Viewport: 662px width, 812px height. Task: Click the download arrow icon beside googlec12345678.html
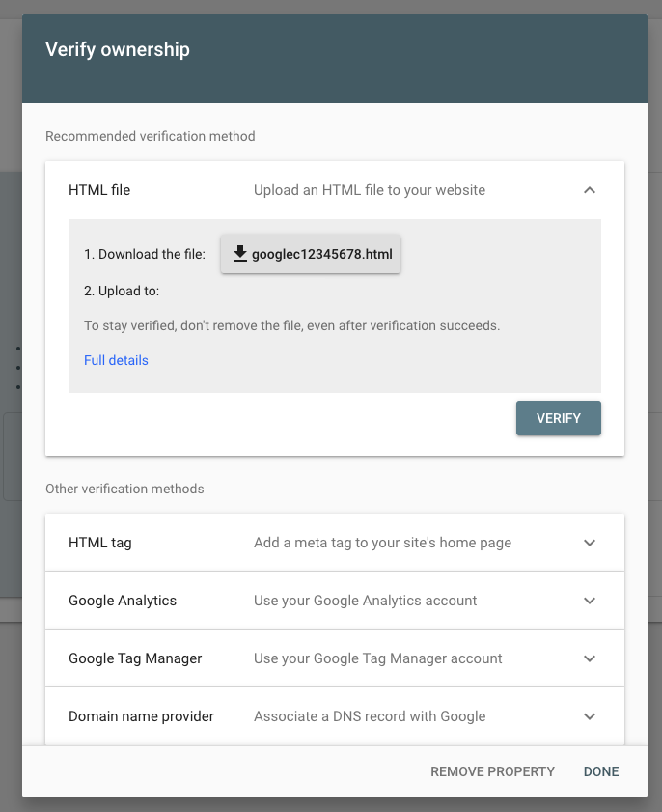(x=240, y=254)
